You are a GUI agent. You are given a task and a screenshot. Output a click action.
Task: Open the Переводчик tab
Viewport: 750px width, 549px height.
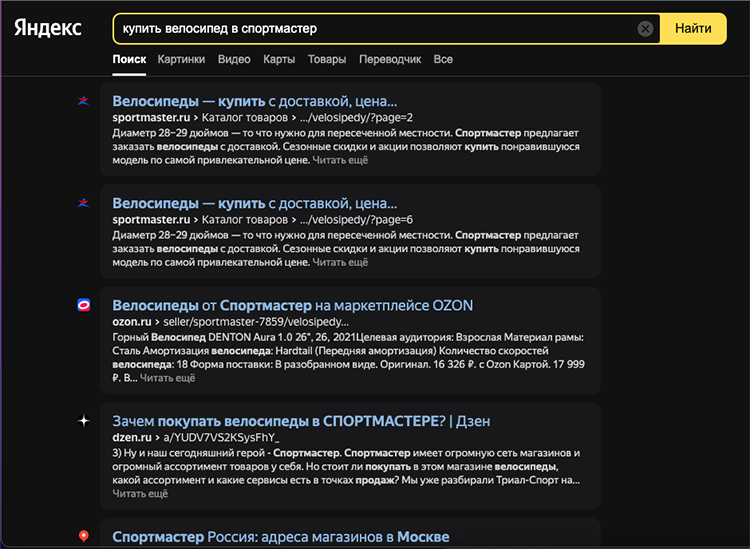pyautogui.click(x=390, y=59)
